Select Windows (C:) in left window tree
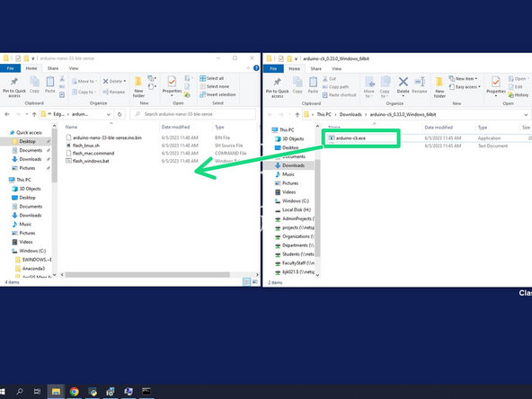Image resolution: width=532 pixels, height=399 pixels. point(29,251)
